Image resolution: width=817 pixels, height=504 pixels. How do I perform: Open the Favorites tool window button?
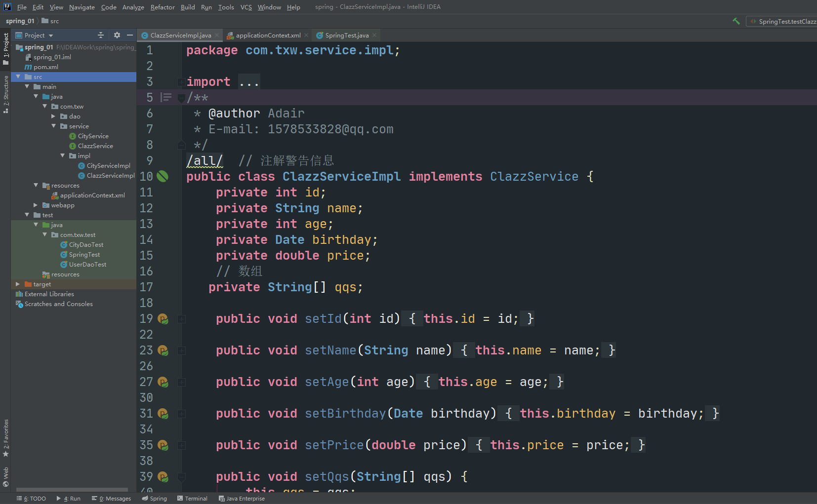pos(5,438)
